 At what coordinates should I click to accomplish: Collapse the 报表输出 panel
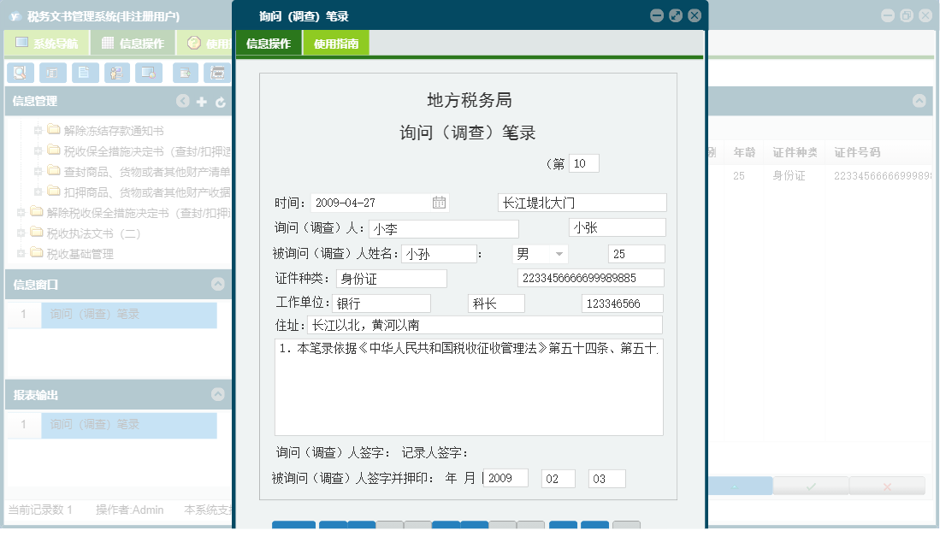click(x=217, y=394)
